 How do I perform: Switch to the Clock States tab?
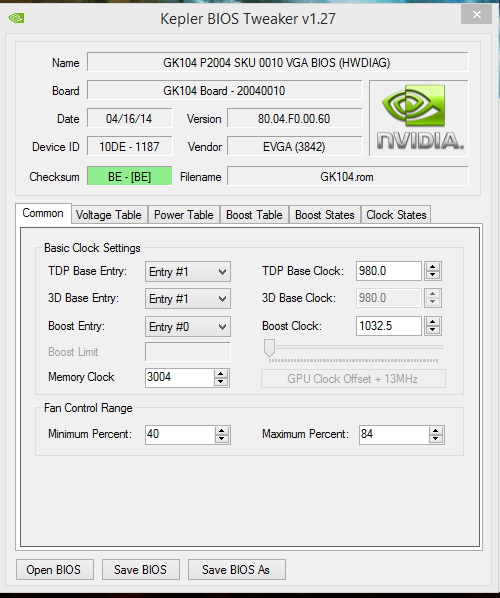pyautogui.click(x=396, y=215)
